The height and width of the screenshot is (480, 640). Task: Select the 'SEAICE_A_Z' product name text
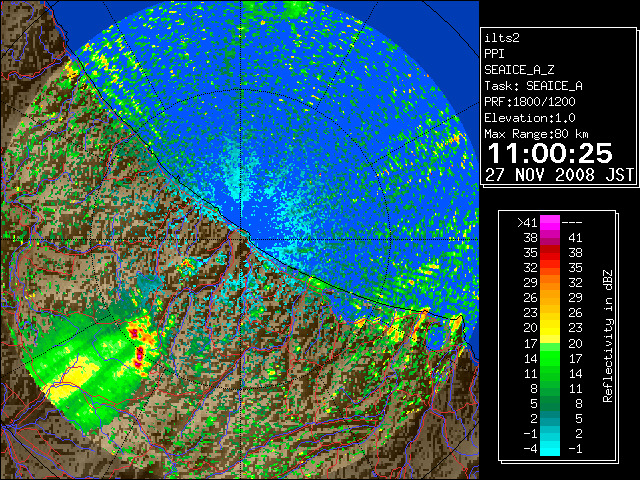[x=519, y=70]
